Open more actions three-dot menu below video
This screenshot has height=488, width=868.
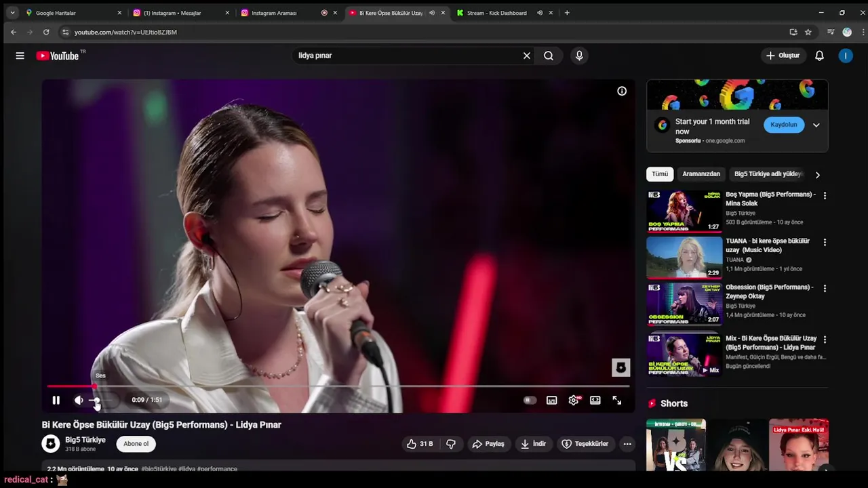coord(627,444)
